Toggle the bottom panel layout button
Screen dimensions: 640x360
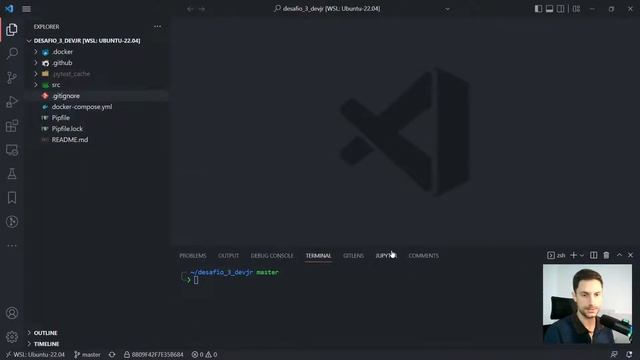pyautogui.click(x=549, y=9)
